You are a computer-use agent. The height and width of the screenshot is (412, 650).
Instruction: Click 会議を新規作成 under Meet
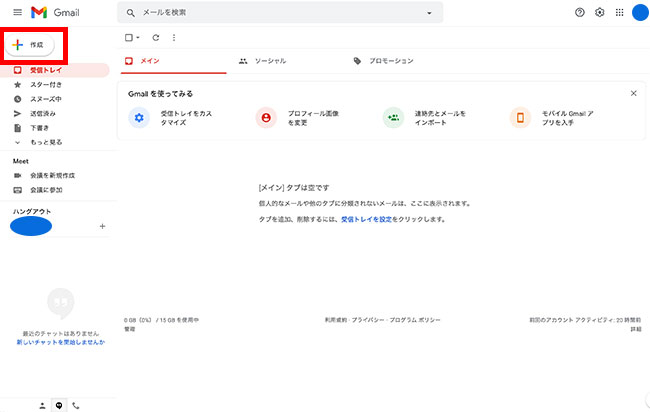(x=55, y=175)
